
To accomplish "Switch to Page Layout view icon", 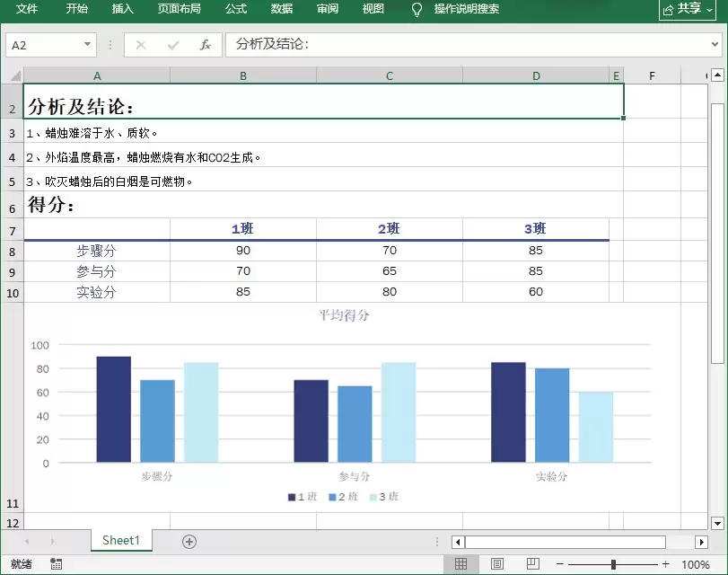I will [496, 564].
